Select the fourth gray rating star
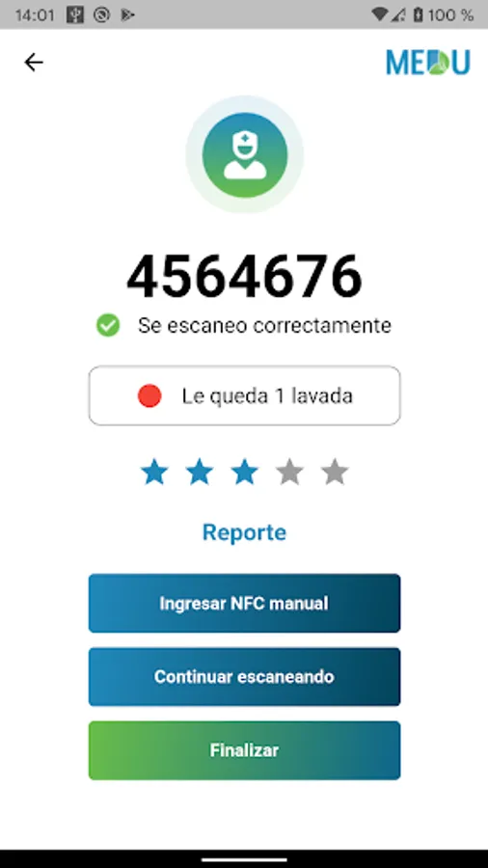The image size is (488, 868). click(290, 473)
